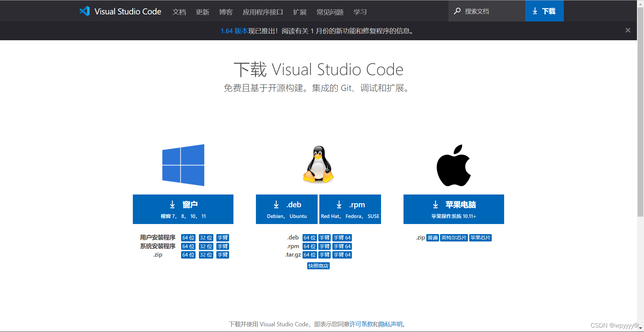644x332 pixels.
Task: Select 32 位 for 系统安装程序
Action: (x=206, y=246)
